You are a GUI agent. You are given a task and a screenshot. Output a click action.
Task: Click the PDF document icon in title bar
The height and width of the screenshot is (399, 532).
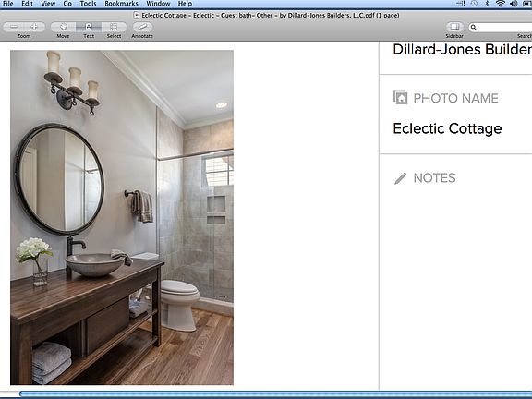pyautogui.click(x=137, y=15)
